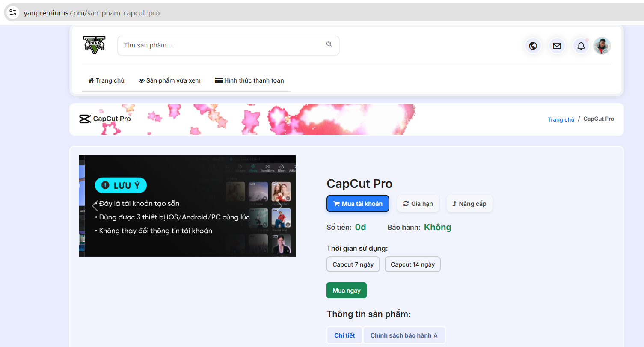This screenshot has width=644, height=347.
Task: Click the green Mua ngay button
Action: 347,291
